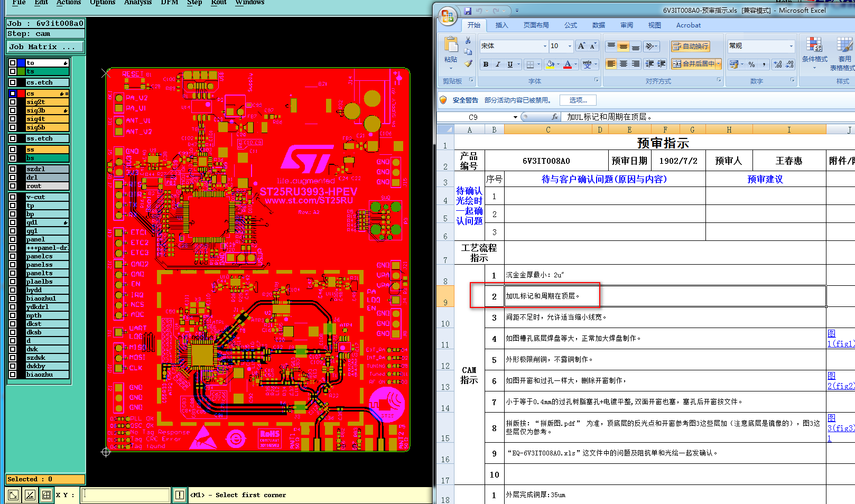
Task: Open the font size dropdown showing 10
Action: pos(570,46)
